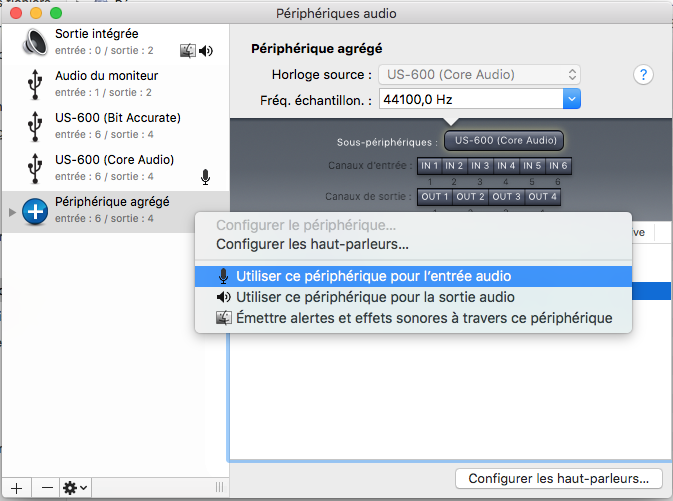Select output channel OUT 2
673x501 pixels.
470,197
